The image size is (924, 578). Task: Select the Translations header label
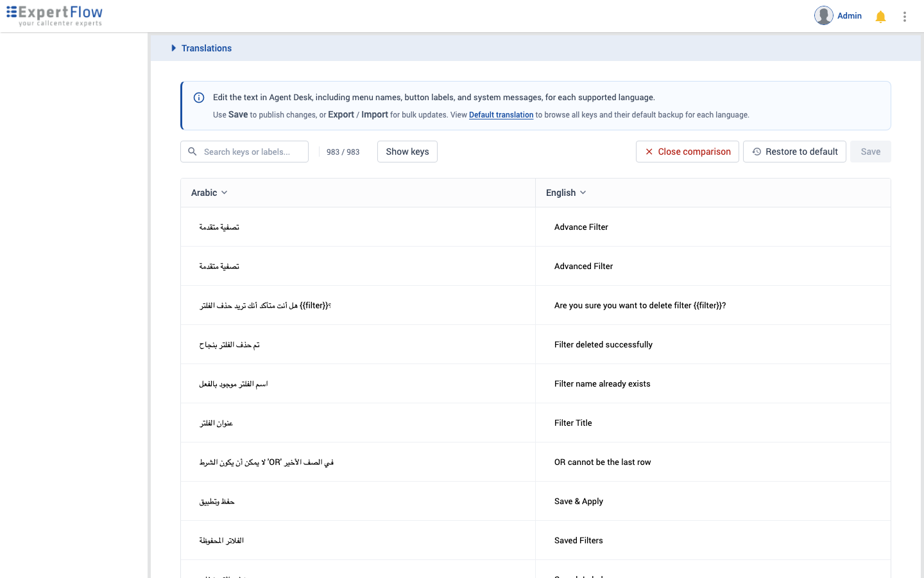click(x=207, y=48)
